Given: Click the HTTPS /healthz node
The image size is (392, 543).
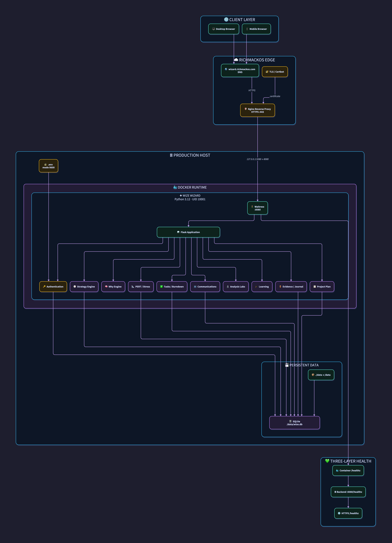Looking at the screenshot, I should pos(348,513).
